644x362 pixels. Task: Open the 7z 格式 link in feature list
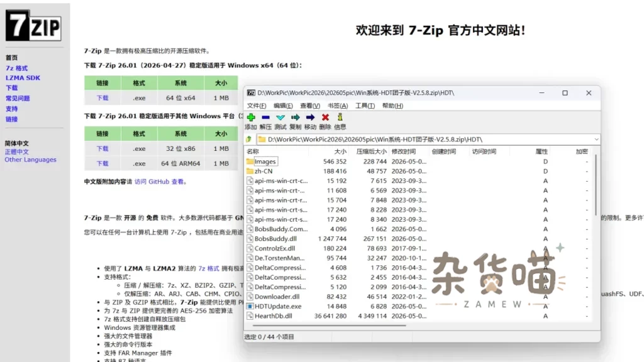tap(209, 268)
